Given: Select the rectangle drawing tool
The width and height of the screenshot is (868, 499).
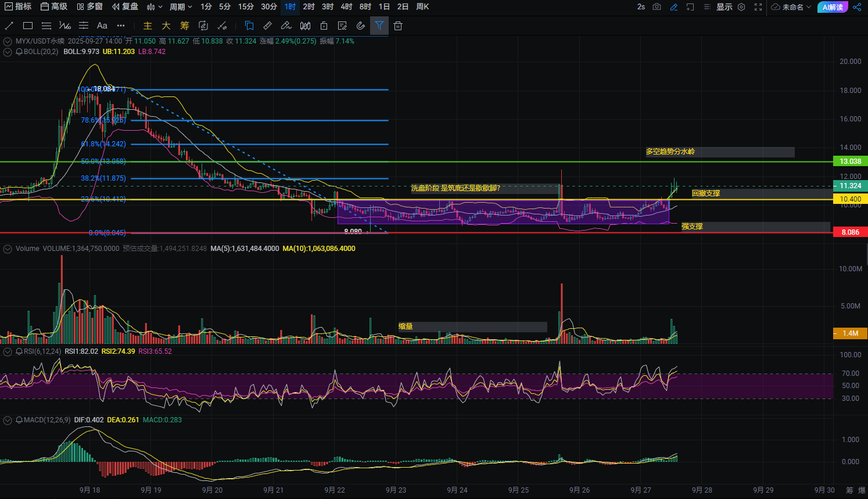Looking at the screenshot, I should click(x=28, y=26).
